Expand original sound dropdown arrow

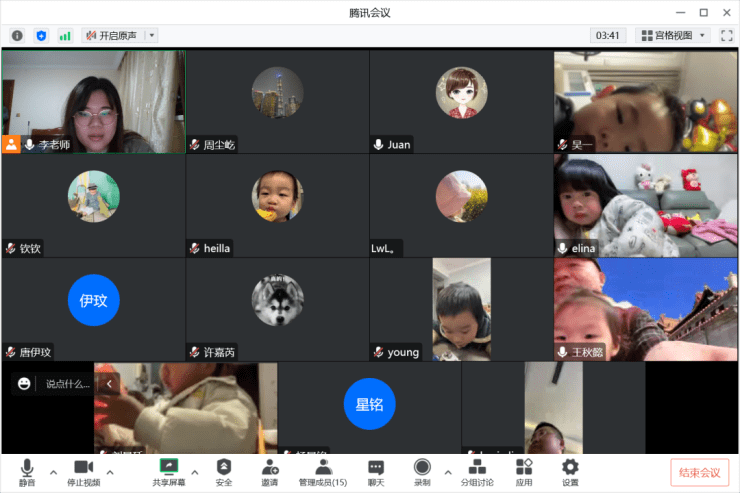[151, 35]
